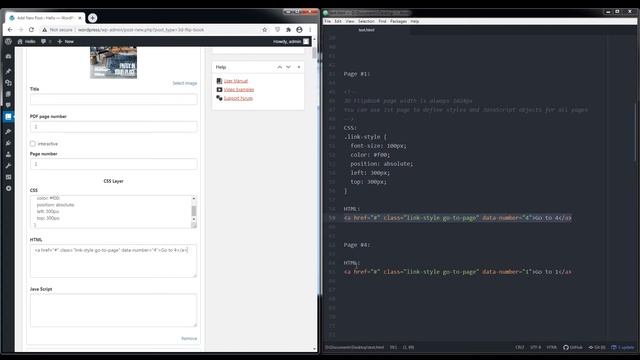Screen dimensions: 640x360
Task: Reload the WordPress page
Action: click(x=31, y=30)
